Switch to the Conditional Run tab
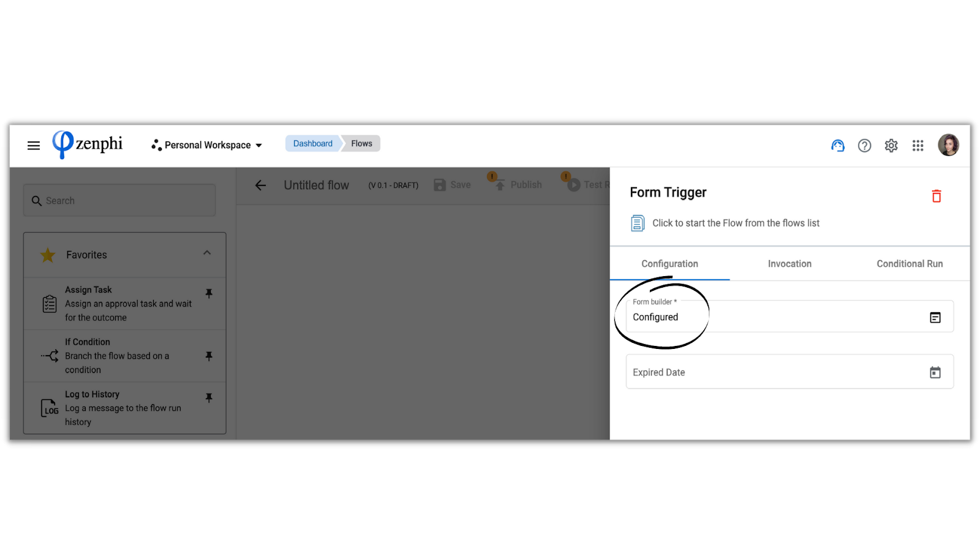 [910, 264]
